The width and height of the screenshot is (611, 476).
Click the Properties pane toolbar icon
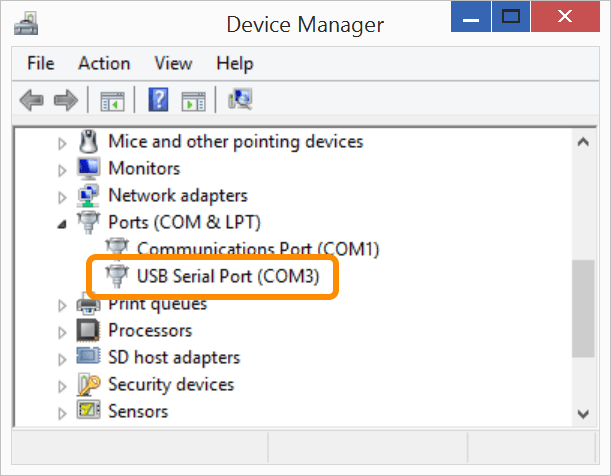[x=193, y=100]
